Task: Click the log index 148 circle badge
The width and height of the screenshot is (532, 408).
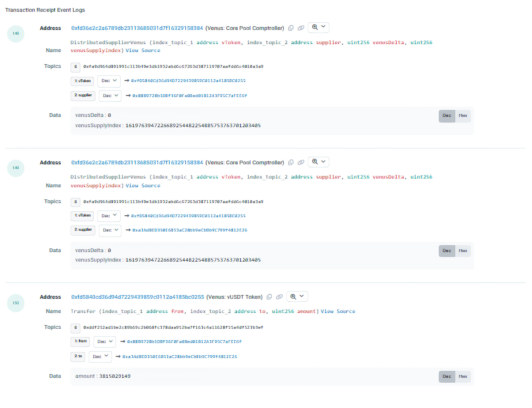Action: pos(16,34)
